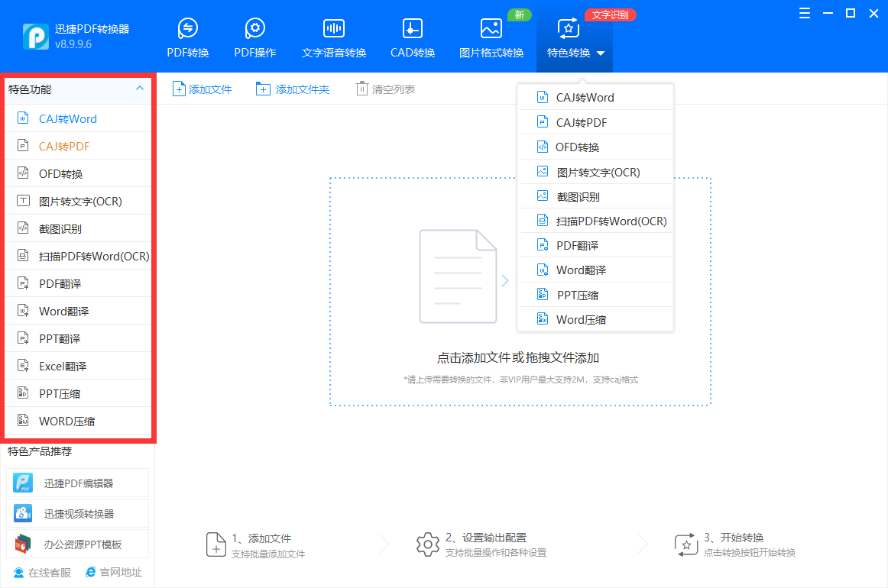This screenshot has width=888, height=588.
Task: Select PDF翻译 in the sidebar
Action: pyautogui.click(x=78, y=283)
